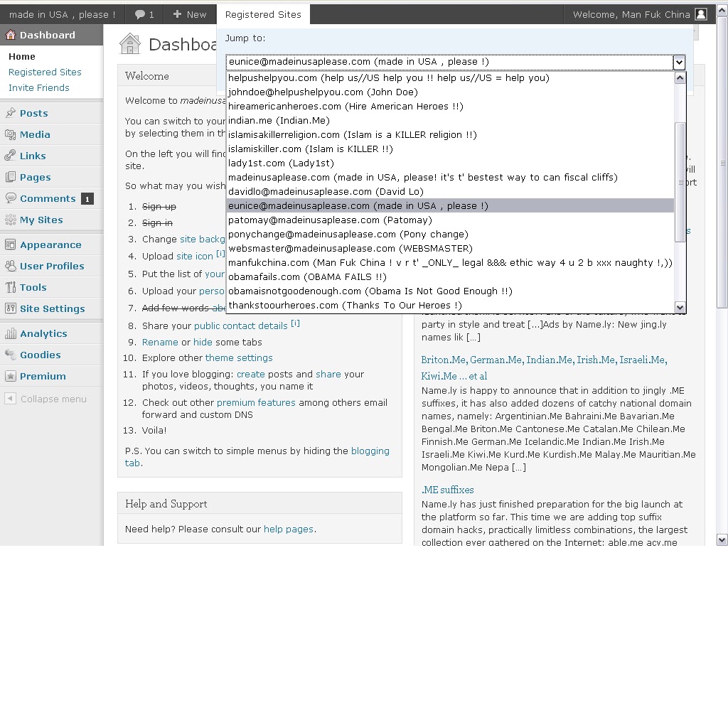Select patomay@madeinusaplease.com option
Image resolution: width=728 pixels, height=710 pixels.
pyautogui.click(x=450, y=220)
